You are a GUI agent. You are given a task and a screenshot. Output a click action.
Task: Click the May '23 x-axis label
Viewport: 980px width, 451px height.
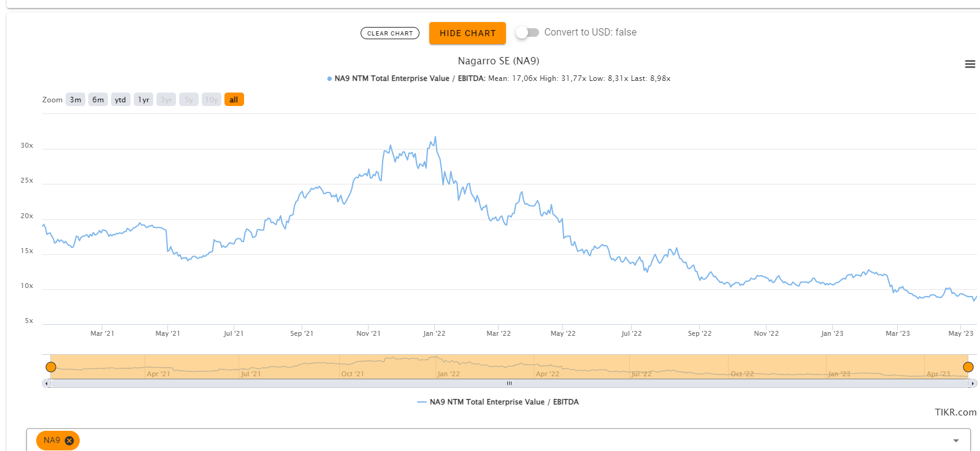[x=961, y=333]
